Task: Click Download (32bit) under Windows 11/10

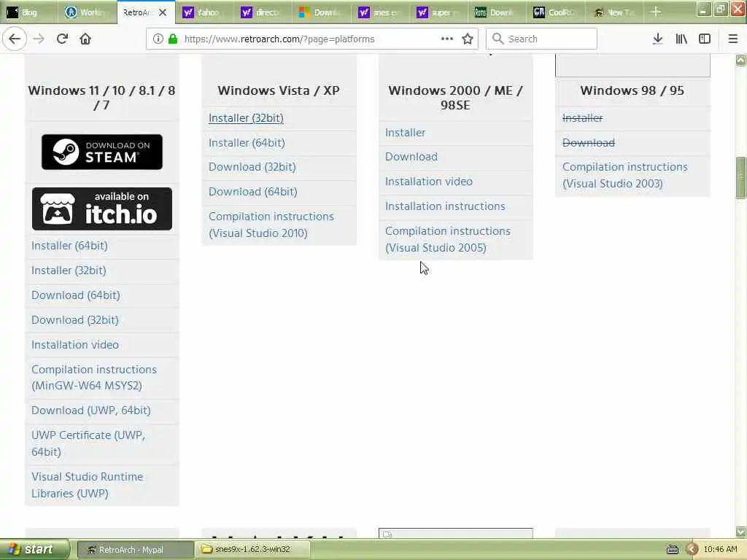Action: pyautogui.click(x=75, y=320)
